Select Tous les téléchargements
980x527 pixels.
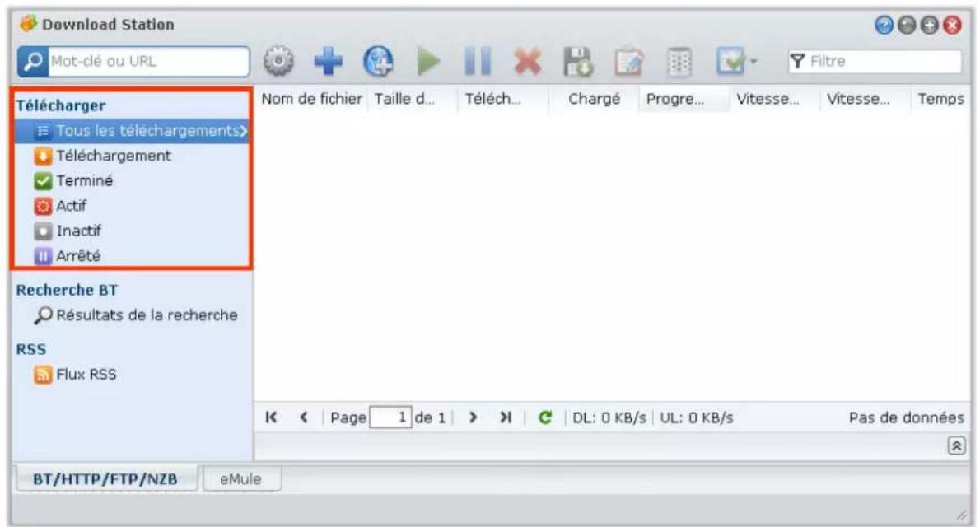(x=132, y=131)
